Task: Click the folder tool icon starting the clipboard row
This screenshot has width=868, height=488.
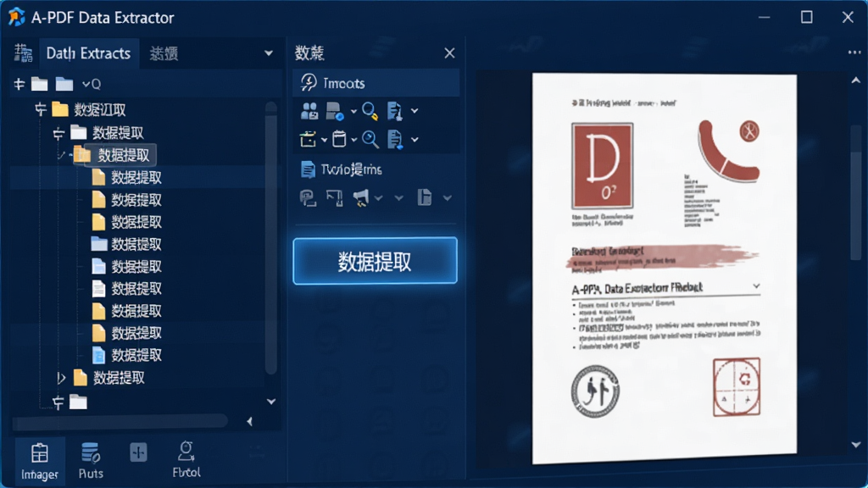Action: 308,140
